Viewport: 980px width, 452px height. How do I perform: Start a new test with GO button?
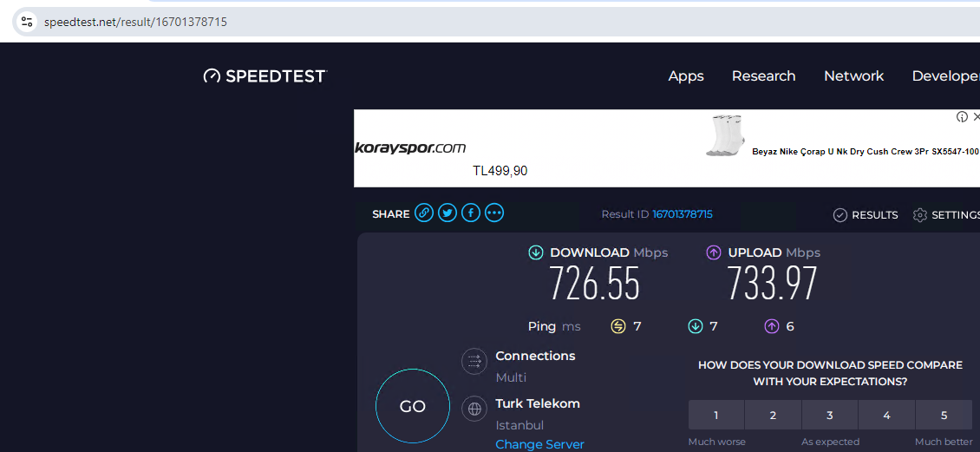[x=413, y=406]
